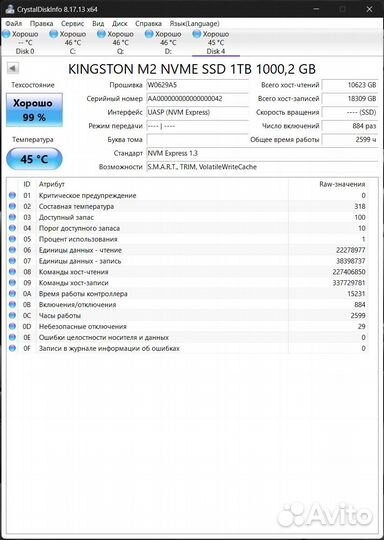The height and width of the screenshot is (540, 384).
Task: Click status icon for Процент использования row
Action: [x=12, y=239]
